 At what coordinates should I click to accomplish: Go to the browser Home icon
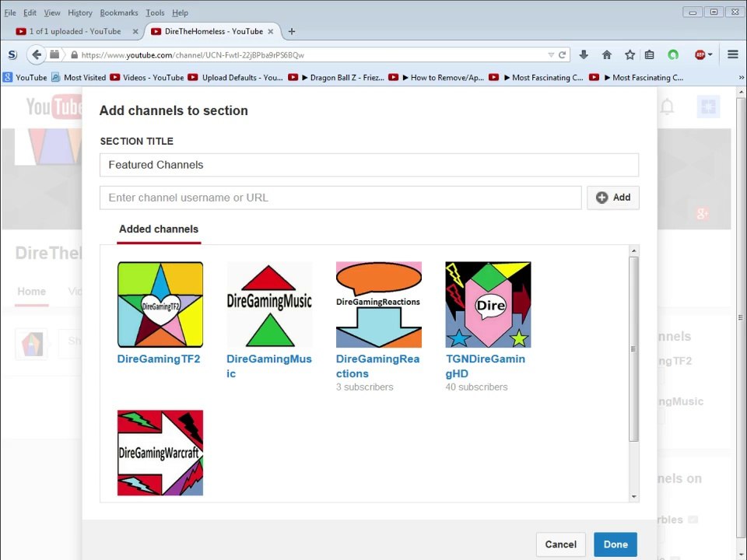point(606,54)
